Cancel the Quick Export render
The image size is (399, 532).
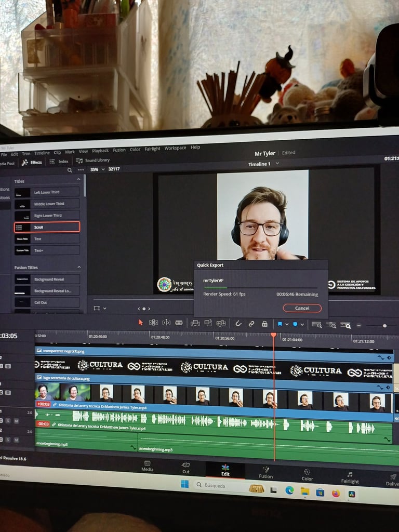(302, 308)
